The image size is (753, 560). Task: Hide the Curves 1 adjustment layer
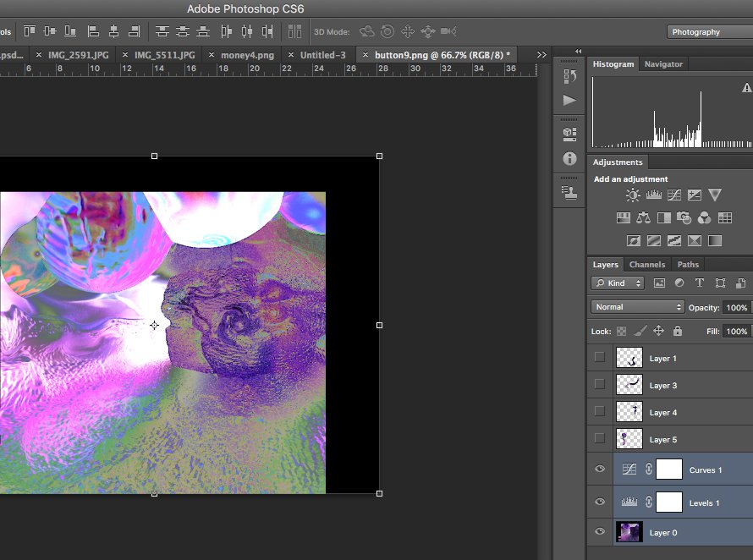coord(600,469)
